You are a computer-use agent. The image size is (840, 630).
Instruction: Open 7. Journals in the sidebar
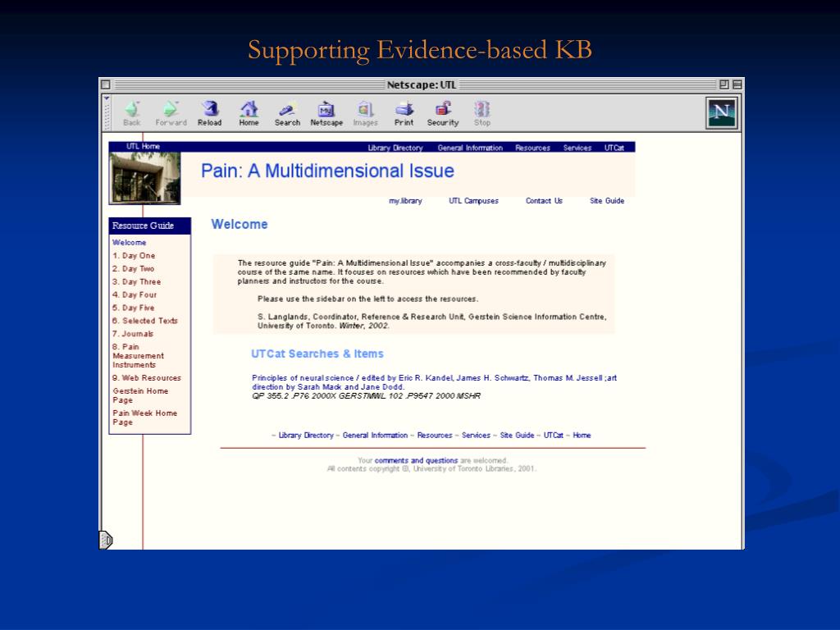pos(132,334)
